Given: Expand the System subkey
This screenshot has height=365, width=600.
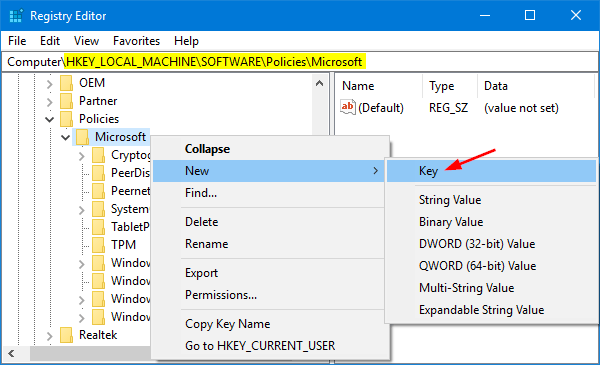Looking at the screenshot, I should click(x=82, y=210).
